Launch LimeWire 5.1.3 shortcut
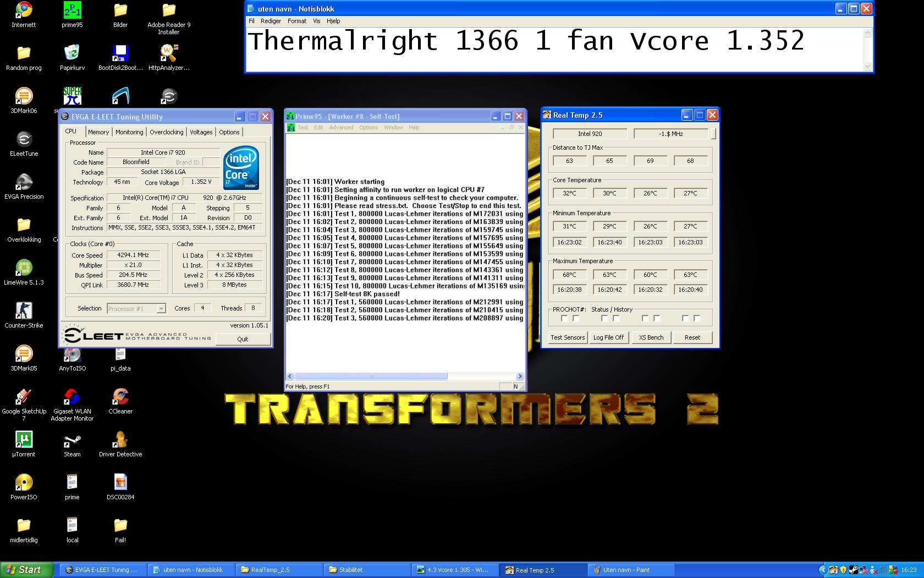This screenshot has width=924, height=578. click(24, 272)
